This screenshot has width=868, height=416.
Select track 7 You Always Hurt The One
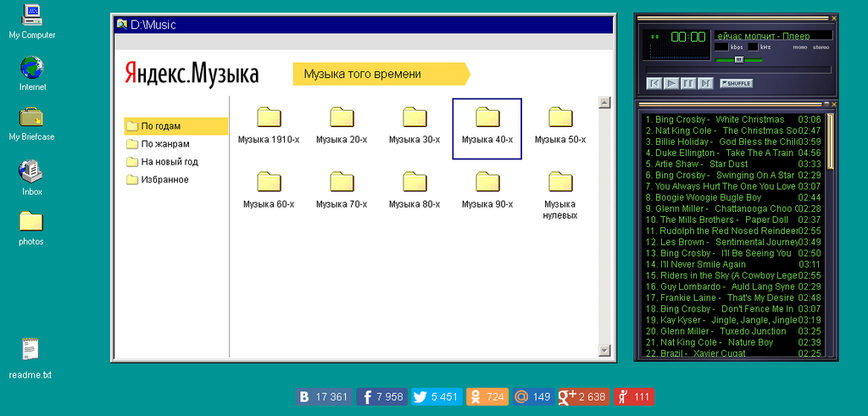point(733,186)
